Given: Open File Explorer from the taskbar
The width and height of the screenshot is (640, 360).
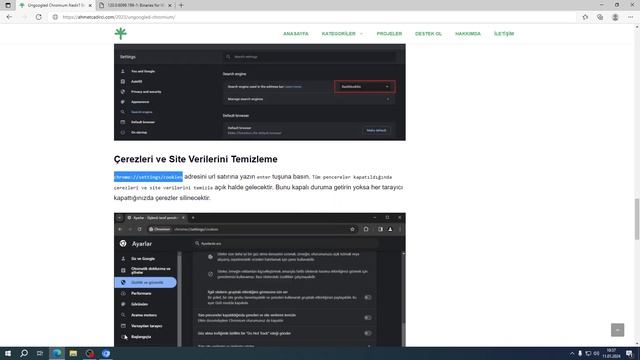Looking at the screenshot, I should coord(73,353).
